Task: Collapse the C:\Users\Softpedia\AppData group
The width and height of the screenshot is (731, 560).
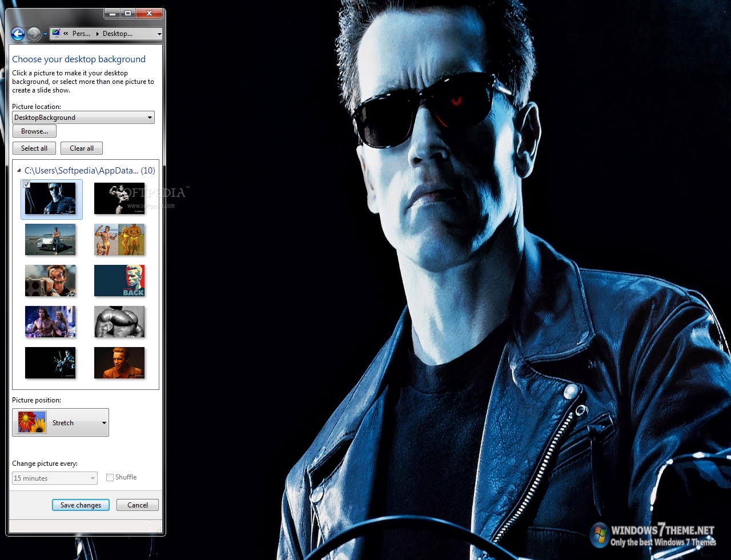Action: (x=19, y=171)
